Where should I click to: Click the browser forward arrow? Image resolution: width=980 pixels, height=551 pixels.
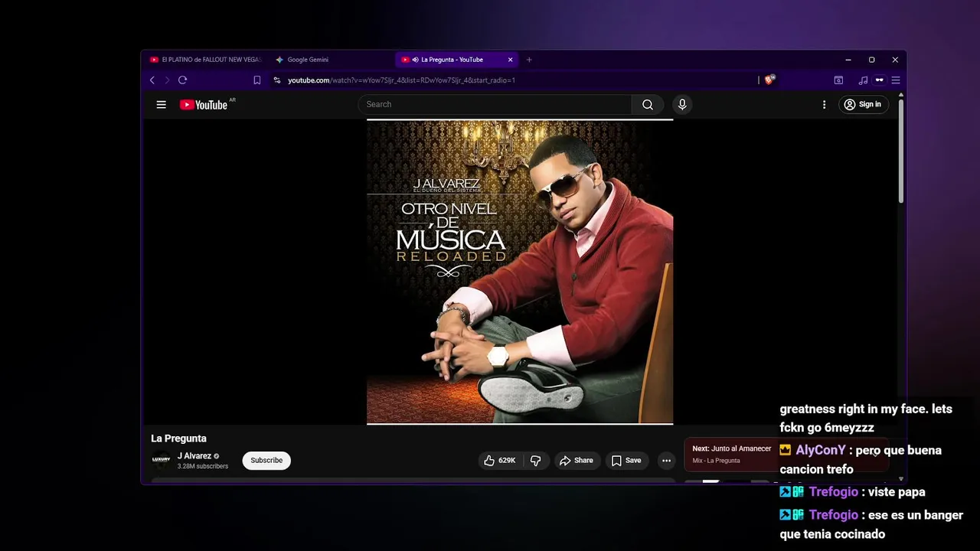tap(167, 80)
